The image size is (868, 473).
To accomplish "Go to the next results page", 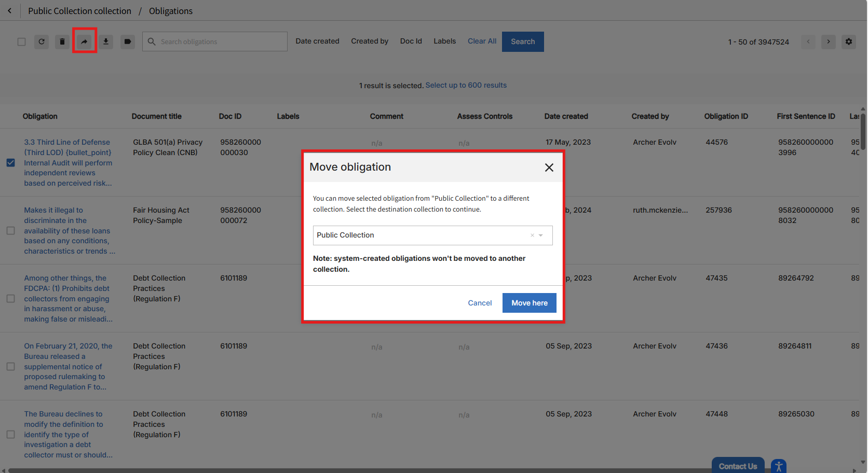I will coord(829,41).
